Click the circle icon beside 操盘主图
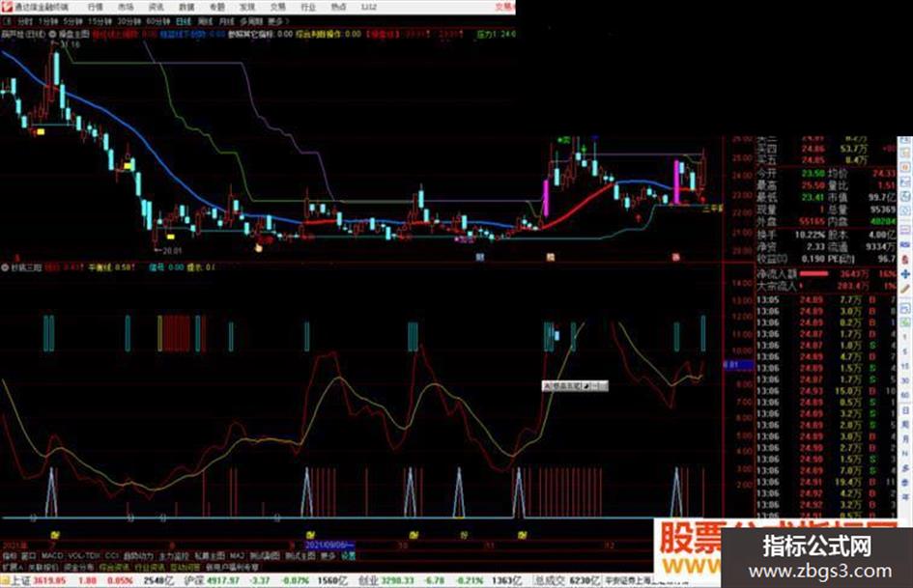Image resolution: width=913 pixels, height=588 pixels. point(52,35)
